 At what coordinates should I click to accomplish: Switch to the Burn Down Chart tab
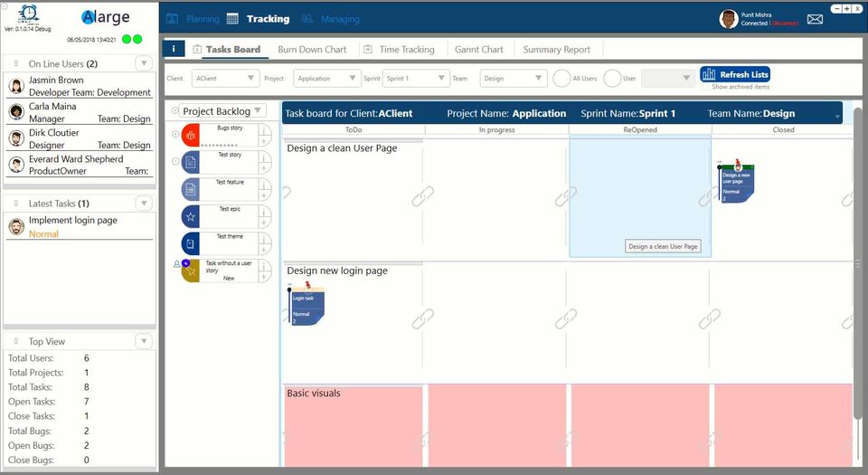pos(312,49)
